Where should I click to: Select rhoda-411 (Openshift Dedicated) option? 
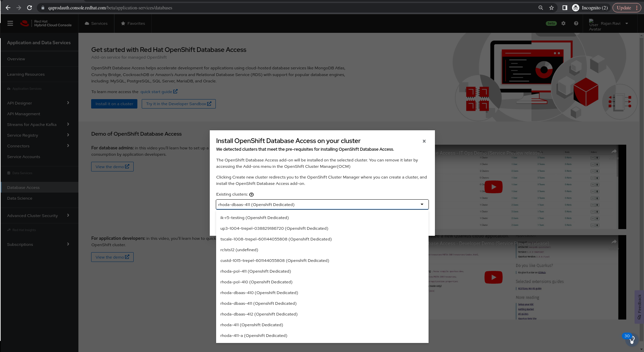322,325
